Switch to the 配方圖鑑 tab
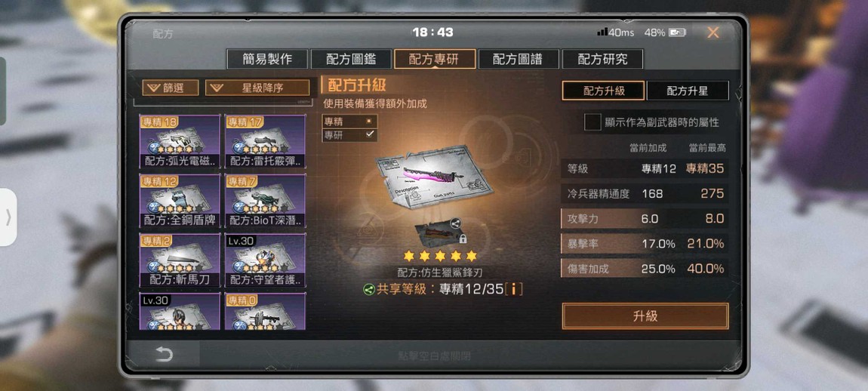 coord(351,60)
